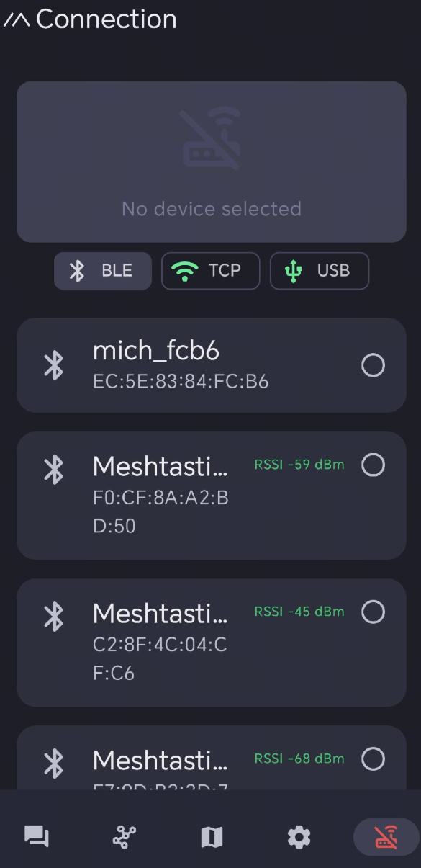Viewport: 421px width, 868px height.
Task: Switch to the USB connection filter
Action: (x=320, y=271)
